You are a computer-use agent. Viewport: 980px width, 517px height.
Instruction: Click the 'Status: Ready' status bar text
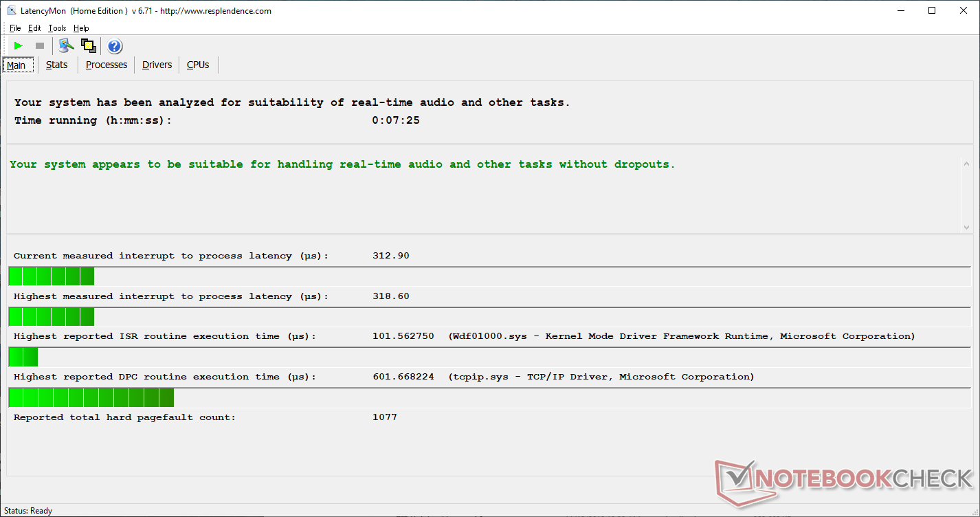click(x=28, y=511)
